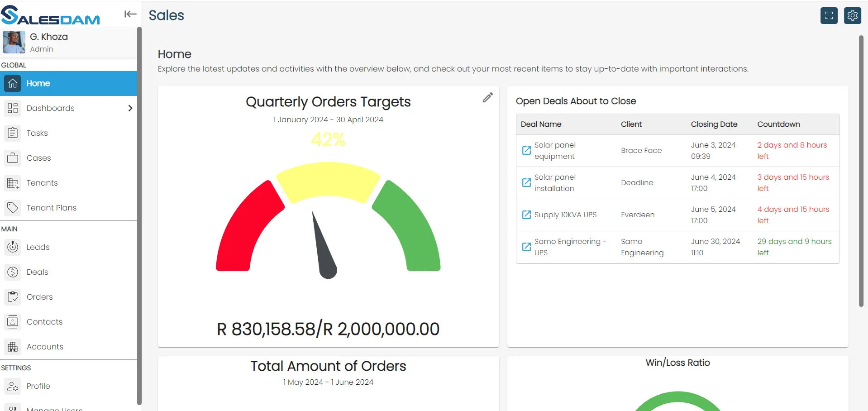Select the Tasks list icon
868x411 pixels.
coord(12,133)
